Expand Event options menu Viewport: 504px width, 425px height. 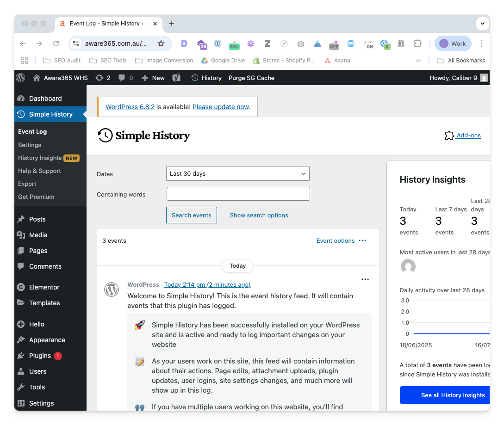coord(342,240)
